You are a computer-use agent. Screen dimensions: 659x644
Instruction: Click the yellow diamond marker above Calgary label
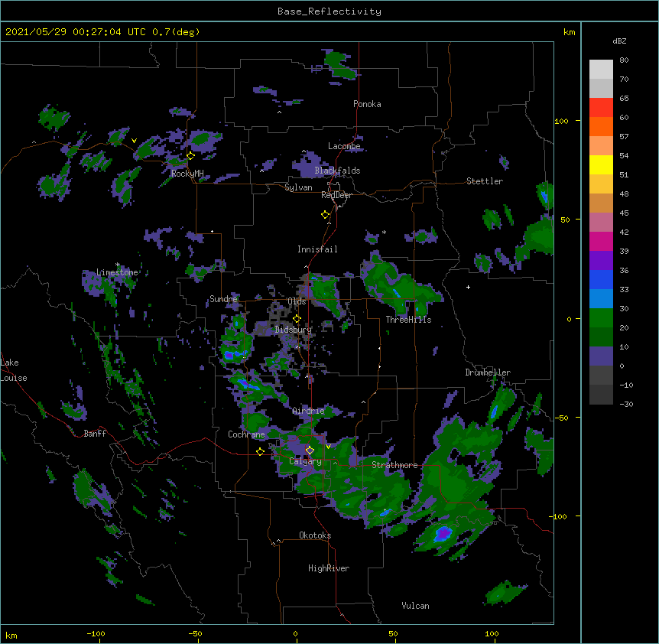(x=310, y=450)
